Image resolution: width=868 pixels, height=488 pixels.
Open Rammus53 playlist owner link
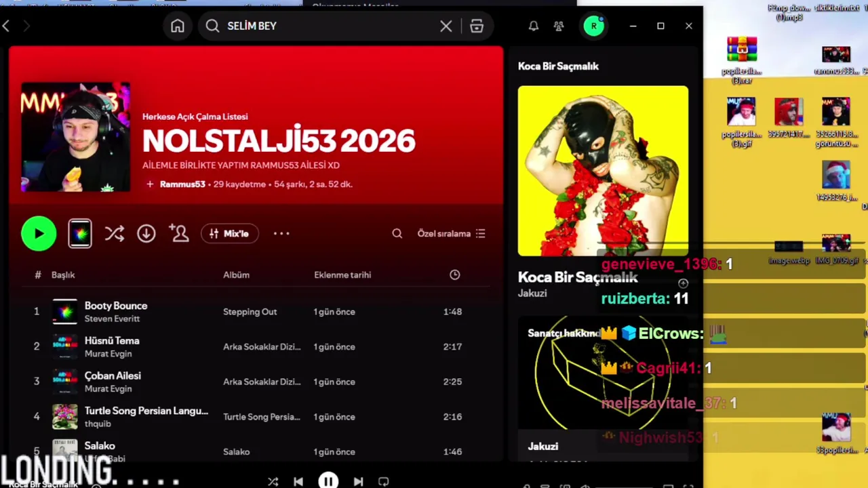182,184
